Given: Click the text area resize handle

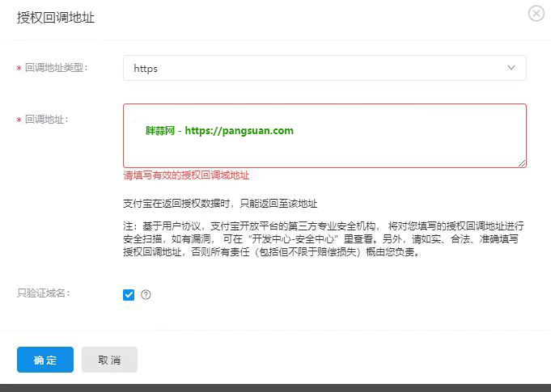Looking at the screenshot, I should 523,164.
